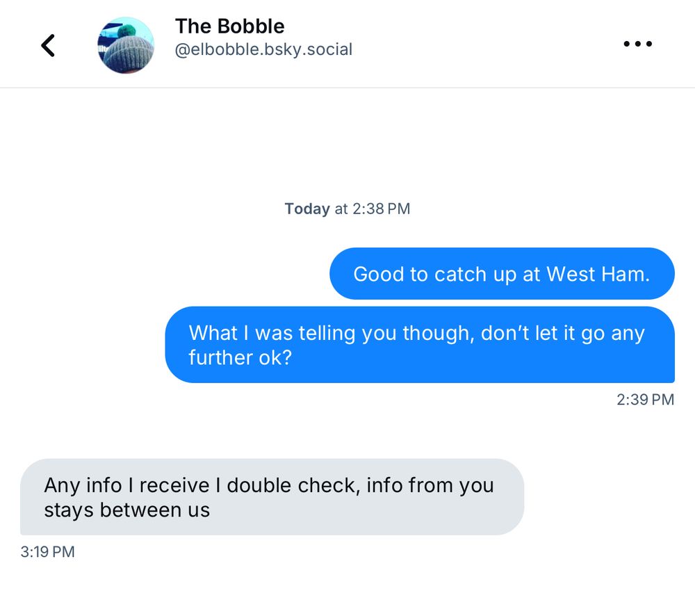
Task: Open The Bobble's profile avatar picture
Action: tap(126, 45)
